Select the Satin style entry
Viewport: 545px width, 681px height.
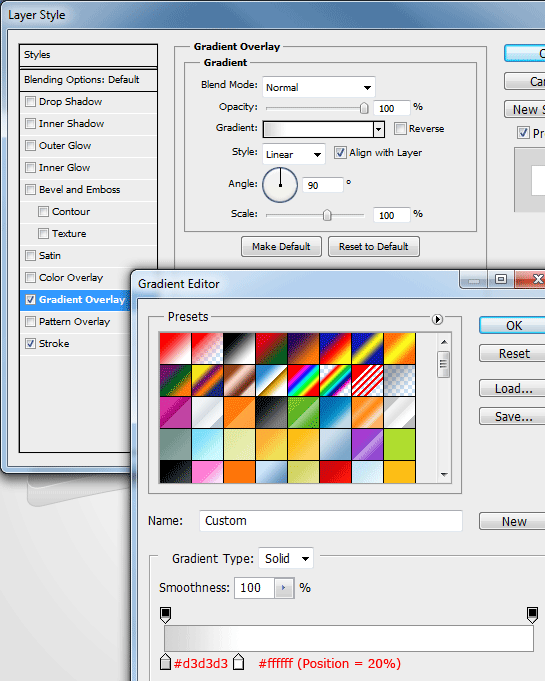tap(50, 256)
